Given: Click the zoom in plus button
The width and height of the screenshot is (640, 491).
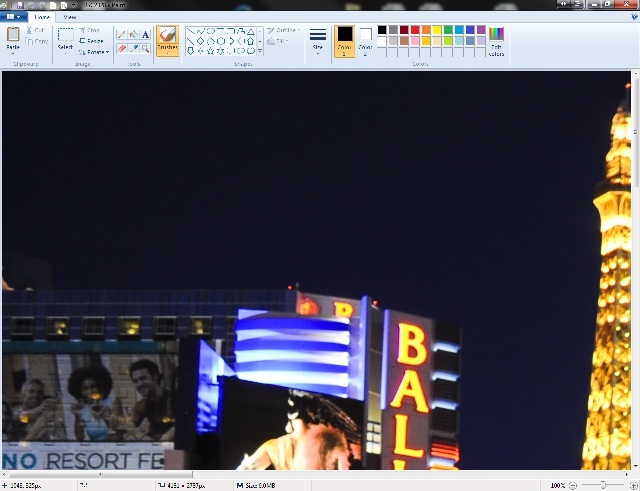Looking at the screenshot, I should tap(633, 486).
